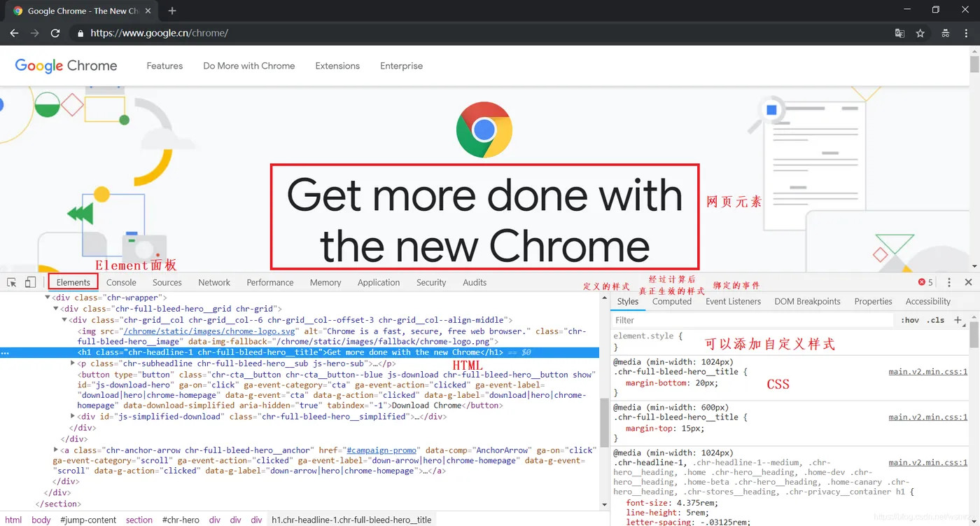The image size is (980, 526).
Task: Switch to the Memory tab
Action: [325, 282]
